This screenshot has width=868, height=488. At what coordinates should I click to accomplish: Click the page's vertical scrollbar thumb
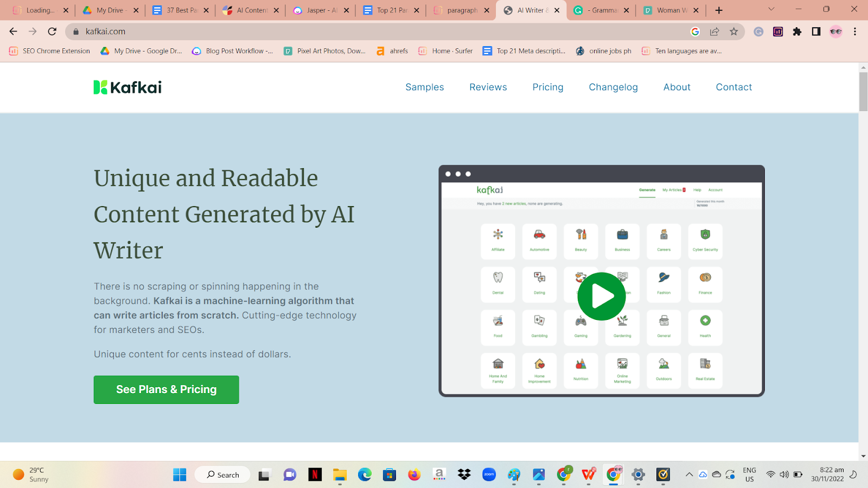863,92
